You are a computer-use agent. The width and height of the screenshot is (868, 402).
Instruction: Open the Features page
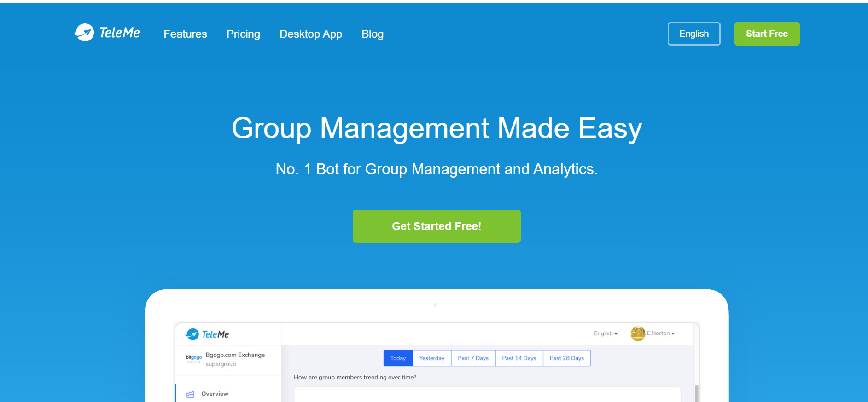click(x=185, y=34)
